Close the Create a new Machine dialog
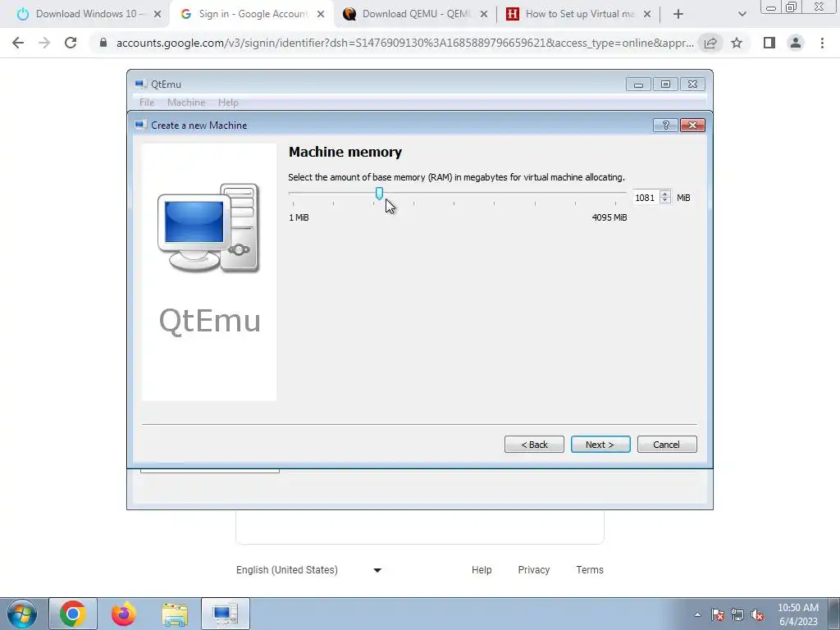This screenshot has width=840, height=630. 692,125
